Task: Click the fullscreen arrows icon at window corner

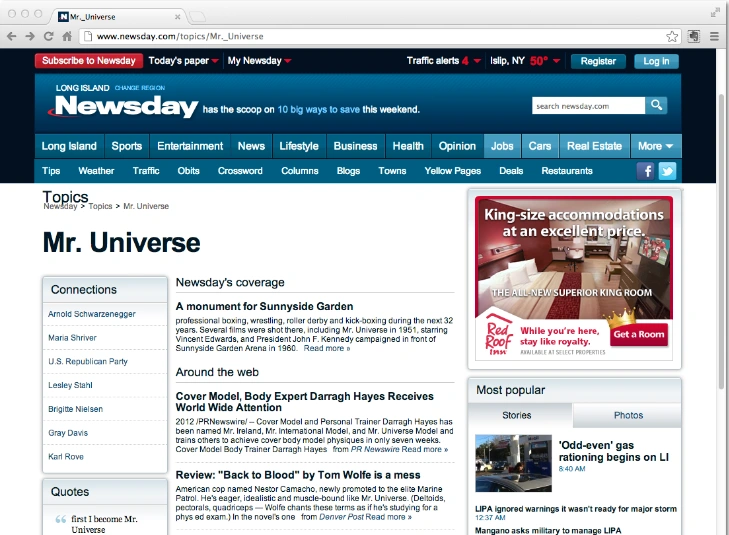Action: [x=715, y=13]
